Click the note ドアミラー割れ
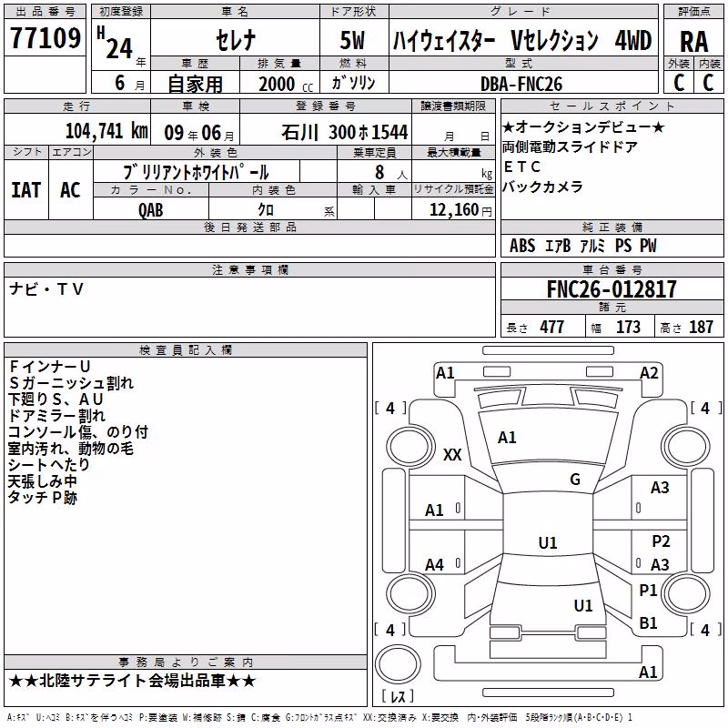The width and height of the screenshot is (728, 728). (x=56, y=416)
